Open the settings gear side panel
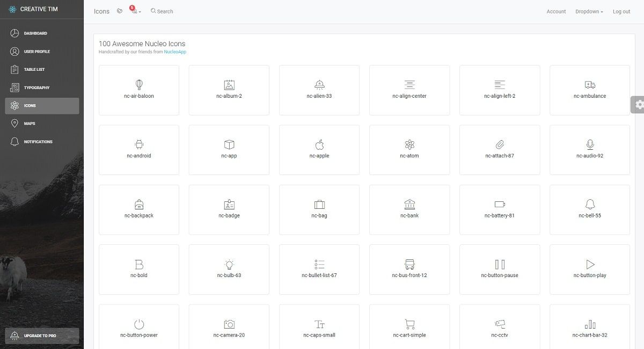This screenshot has width=644, height=349. [x=638, y=105]
